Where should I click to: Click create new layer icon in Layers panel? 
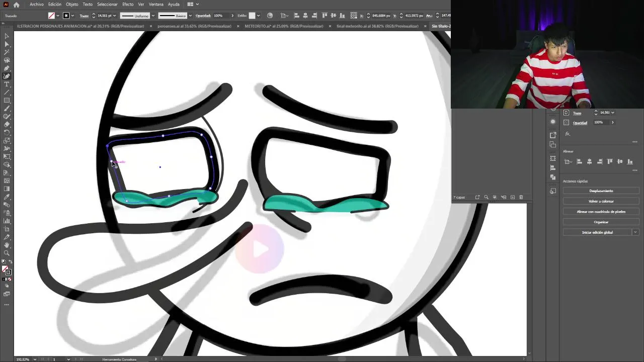512,197
